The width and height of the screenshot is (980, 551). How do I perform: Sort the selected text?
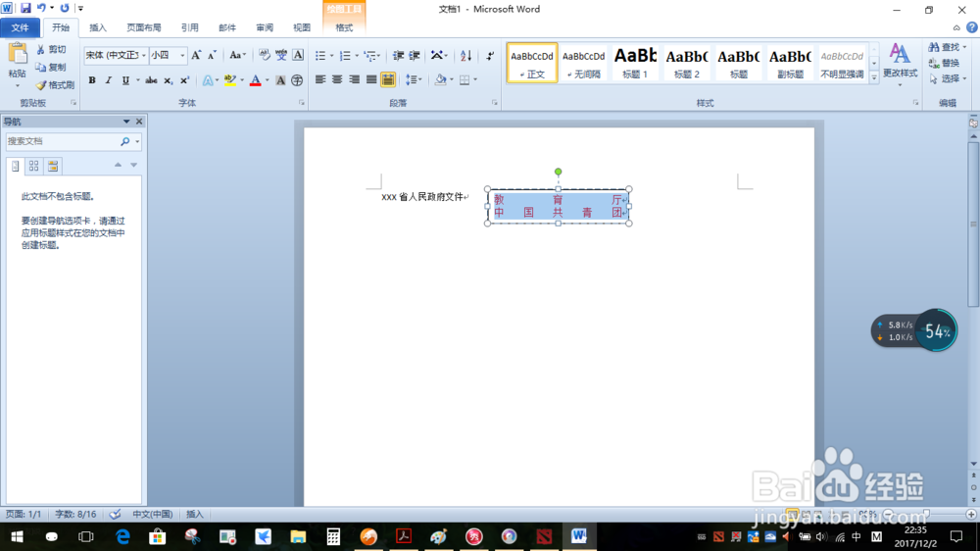tap(465, 56)
